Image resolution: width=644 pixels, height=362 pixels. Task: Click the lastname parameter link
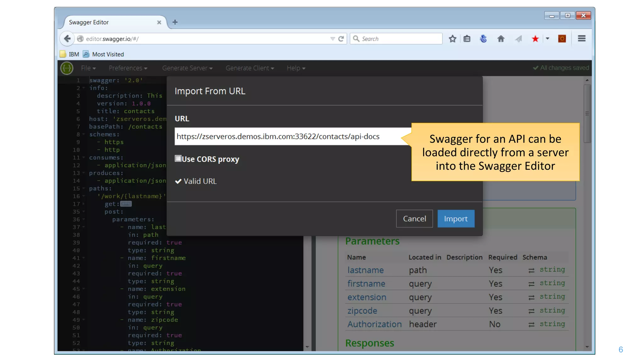(365, 270)
